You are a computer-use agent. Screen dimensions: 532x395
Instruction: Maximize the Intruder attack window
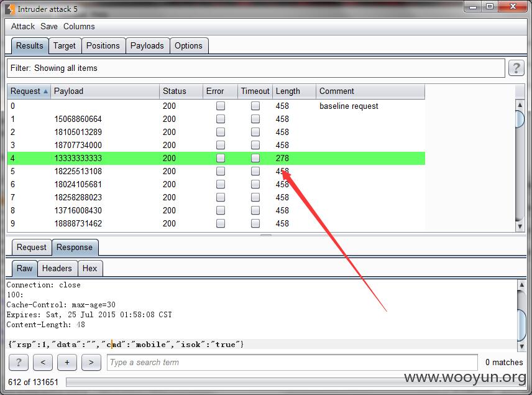pos(490,6)
